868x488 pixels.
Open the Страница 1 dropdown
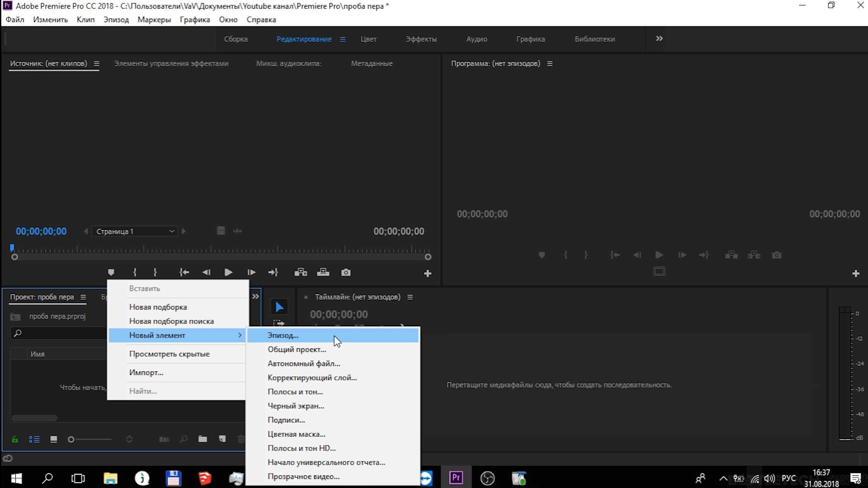pos(135,231)
